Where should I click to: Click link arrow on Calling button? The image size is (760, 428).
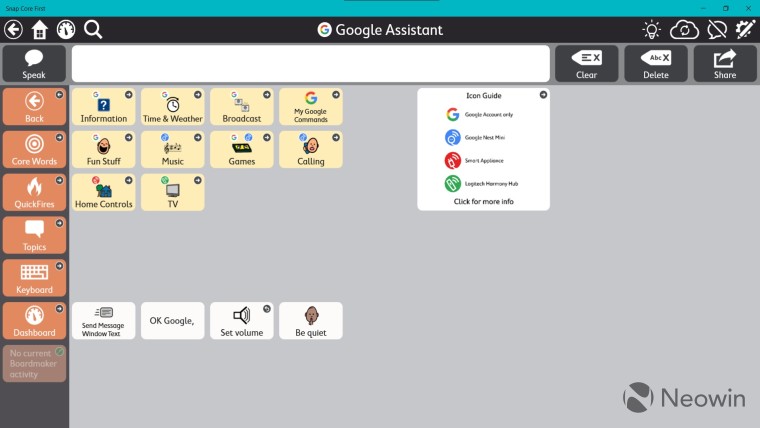(335, 138)
